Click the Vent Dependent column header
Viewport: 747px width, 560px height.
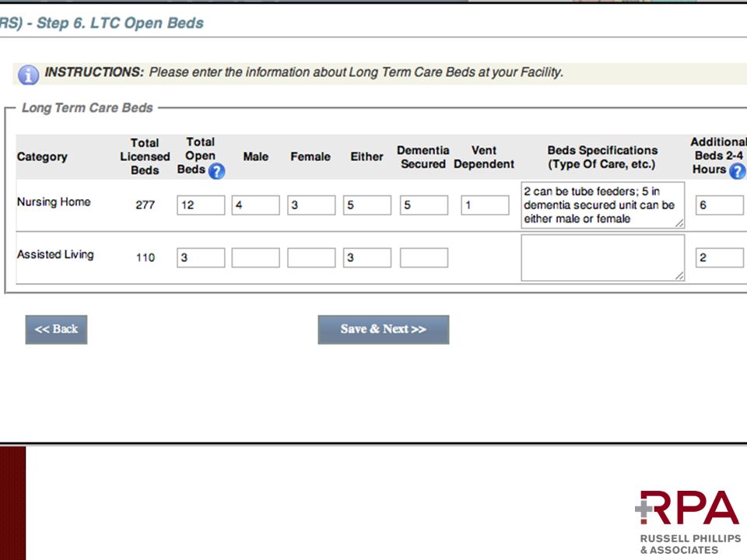pos(484,157)
